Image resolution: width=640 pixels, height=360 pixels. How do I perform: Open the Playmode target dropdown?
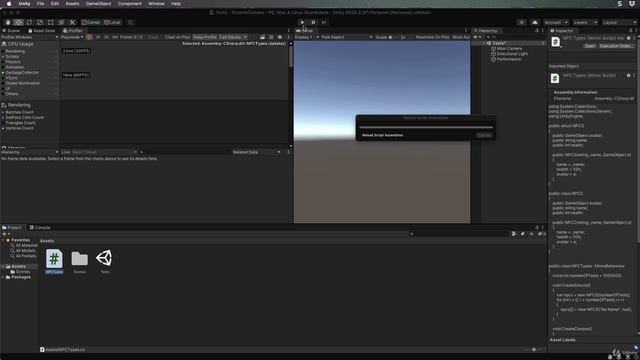(x=72, y=37)
